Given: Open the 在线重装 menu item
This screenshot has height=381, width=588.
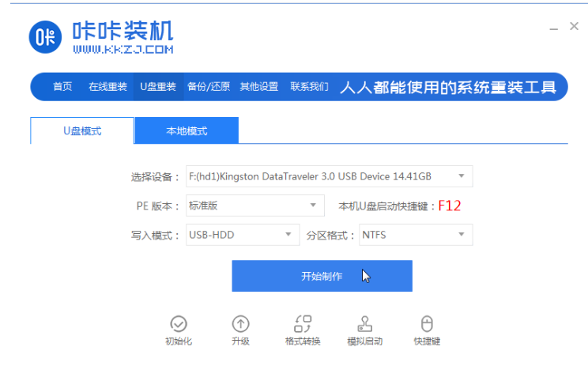Looking at the screenshot, I should tap(107, 87).
